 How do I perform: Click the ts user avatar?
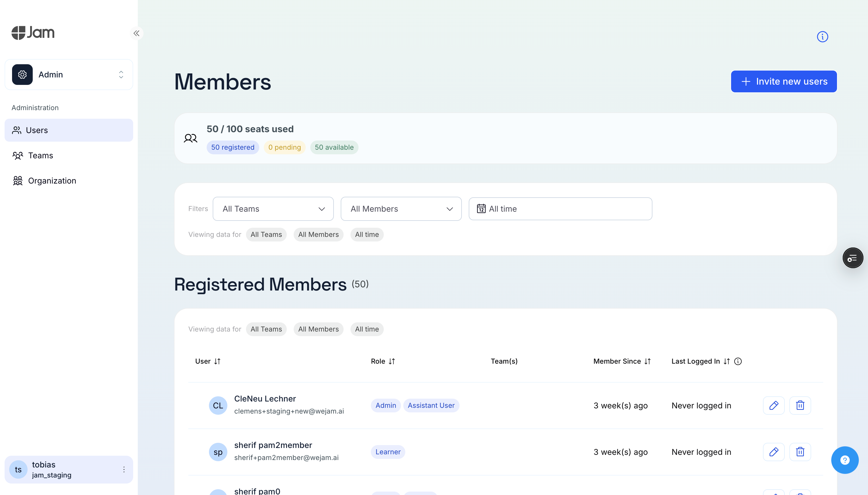tap(18, 469)
